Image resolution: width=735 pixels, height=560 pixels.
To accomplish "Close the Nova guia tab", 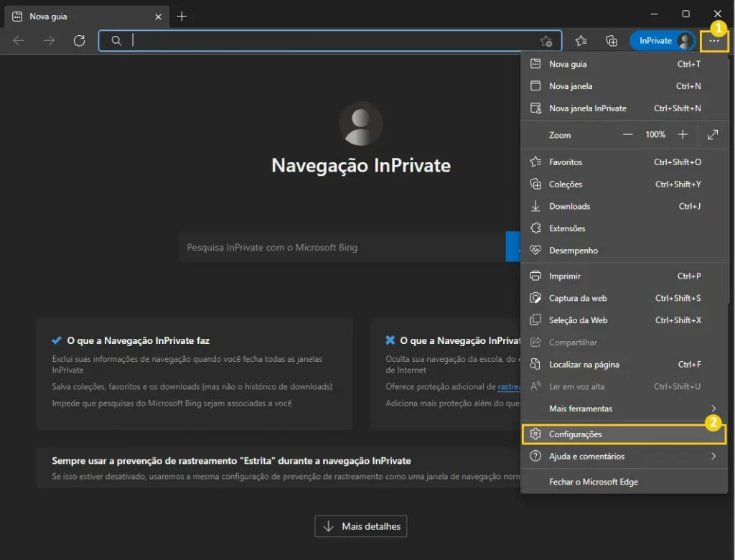I will pos(158,17).
